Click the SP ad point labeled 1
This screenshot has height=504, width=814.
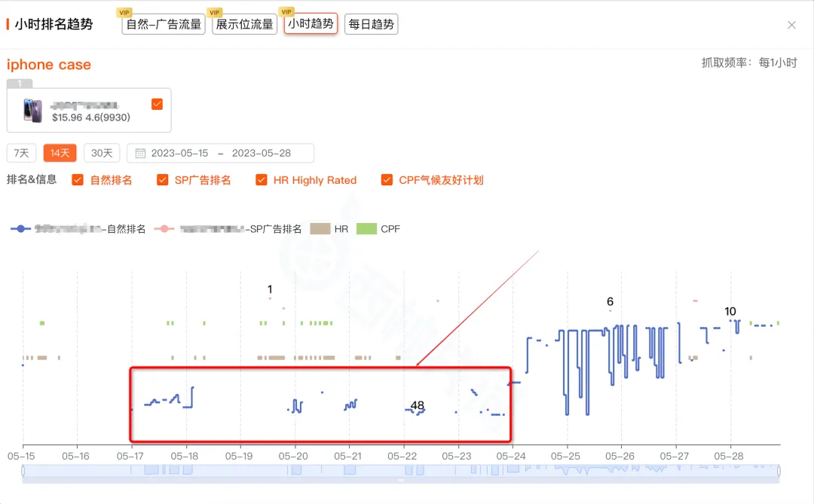tap(270, 298)
